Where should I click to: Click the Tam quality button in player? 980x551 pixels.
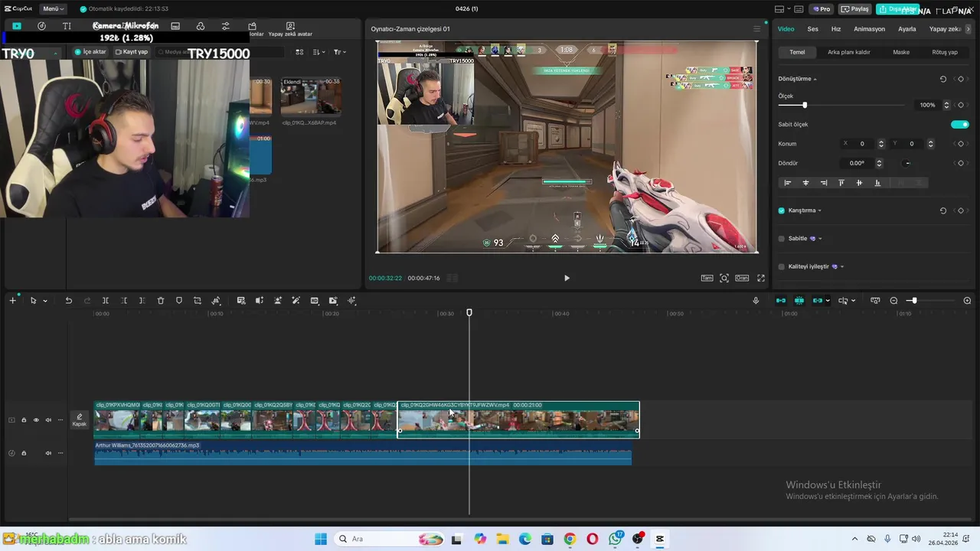707,278
